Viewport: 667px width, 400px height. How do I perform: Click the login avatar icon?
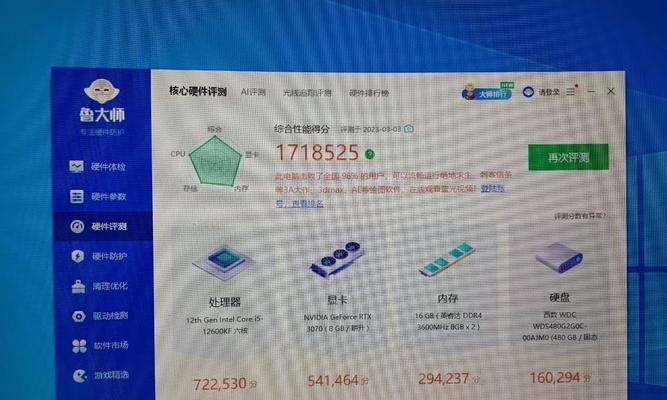point(528,92)
